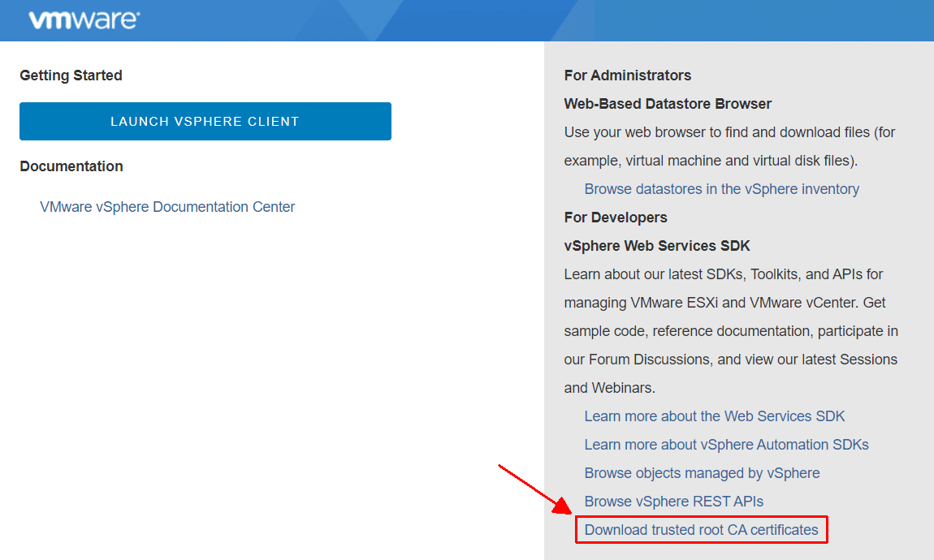Click the 'Use your web browser' description text
The image size is (934, 560).
pyautogui.click(x=729, y=146)
